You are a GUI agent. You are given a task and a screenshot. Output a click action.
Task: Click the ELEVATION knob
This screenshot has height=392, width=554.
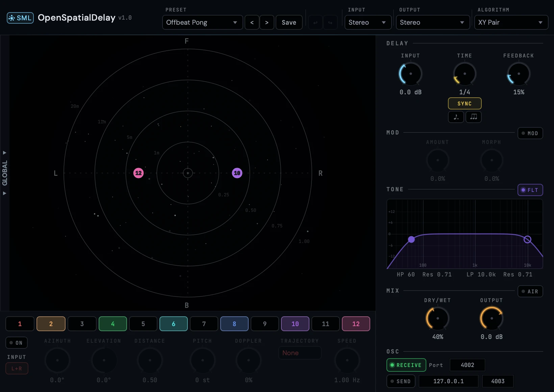[x=104, y=360]
